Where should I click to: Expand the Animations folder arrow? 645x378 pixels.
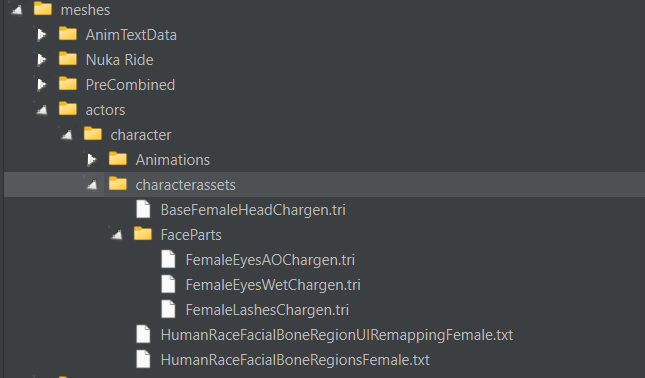[92, 160]
